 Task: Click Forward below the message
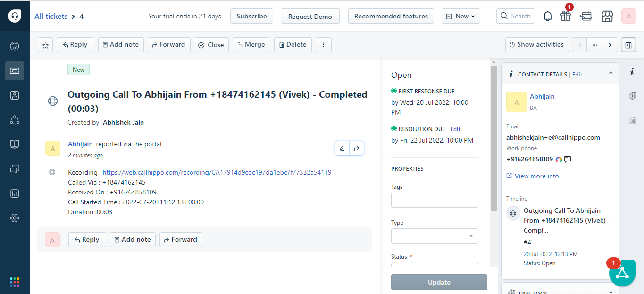(x=181, y=240)
